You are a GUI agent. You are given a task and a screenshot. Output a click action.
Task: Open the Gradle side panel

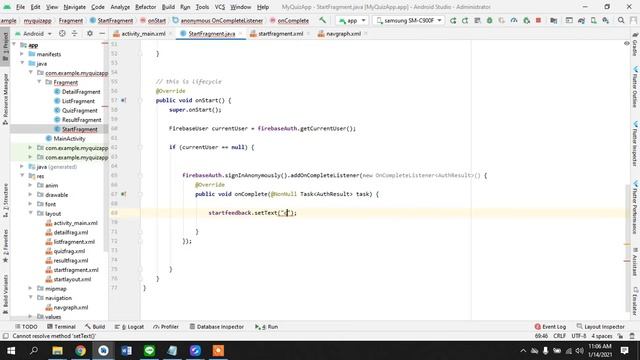pyautogui.click(x=635, y=44)
